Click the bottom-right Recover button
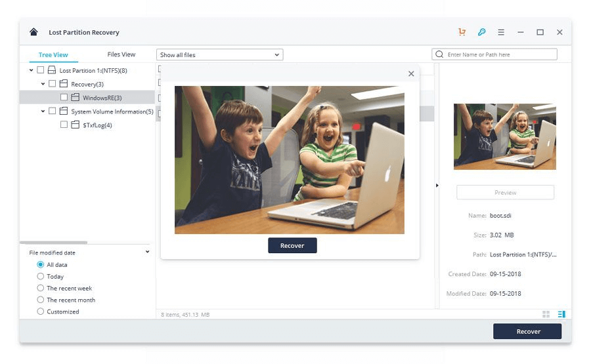Viewport: 591px width, 364px height. [527, 331]
